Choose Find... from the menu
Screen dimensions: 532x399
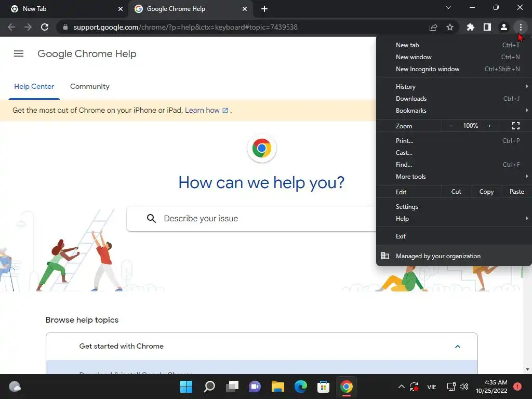click(454, 165)
